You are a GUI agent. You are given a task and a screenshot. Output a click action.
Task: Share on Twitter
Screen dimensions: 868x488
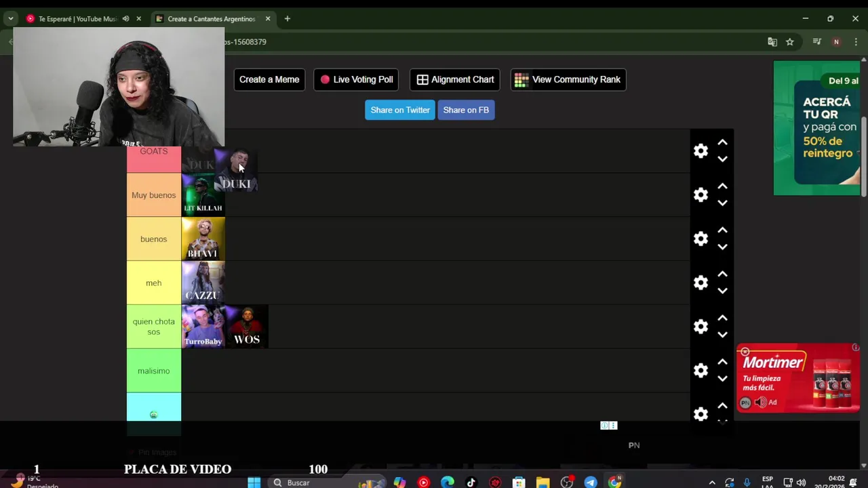click(x=400, y=110)
